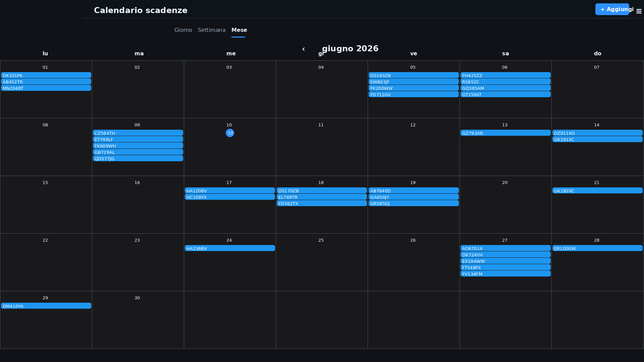Open deadline GB729AL
Image resolution: width=644 pixels, height=362 pixels.
[x=138, y=152]
